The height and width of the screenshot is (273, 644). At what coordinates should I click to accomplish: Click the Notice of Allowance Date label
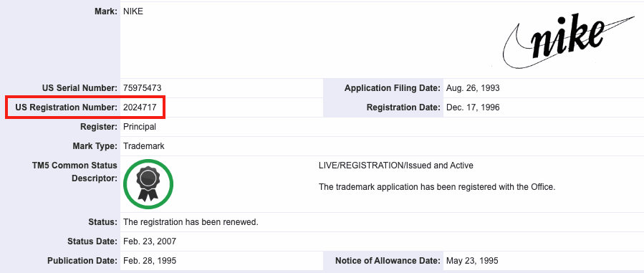tap(388, 261)
